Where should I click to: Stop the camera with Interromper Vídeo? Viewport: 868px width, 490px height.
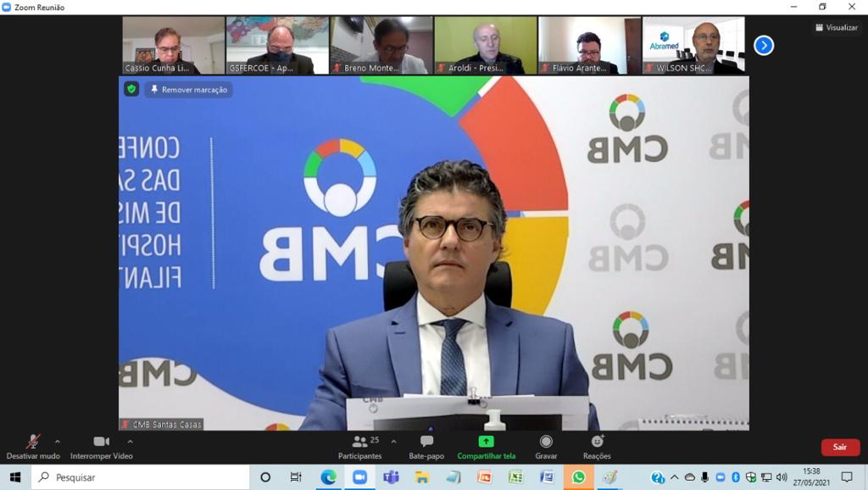[x=102, y=448]
